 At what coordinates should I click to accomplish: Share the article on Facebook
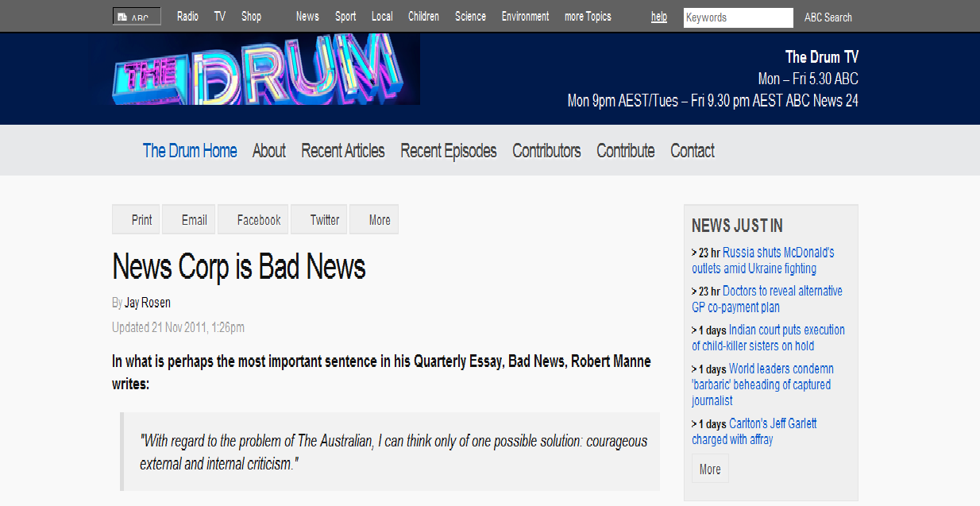(253, 219)
